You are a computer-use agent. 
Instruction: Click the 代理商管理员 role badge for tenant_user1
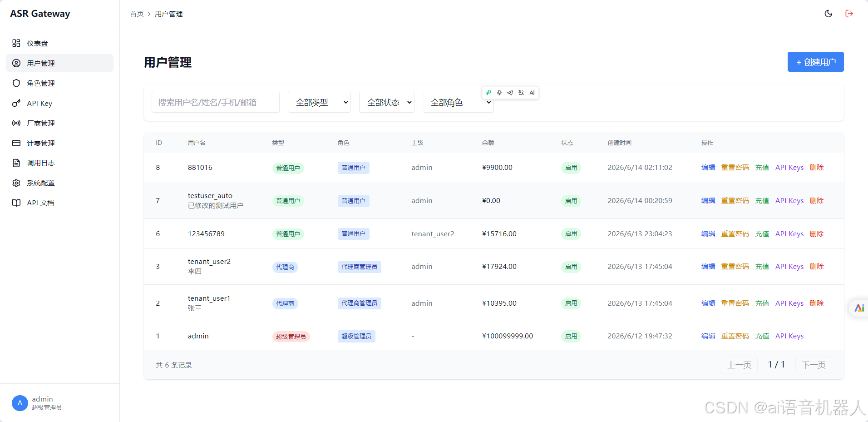click(360, 303)
